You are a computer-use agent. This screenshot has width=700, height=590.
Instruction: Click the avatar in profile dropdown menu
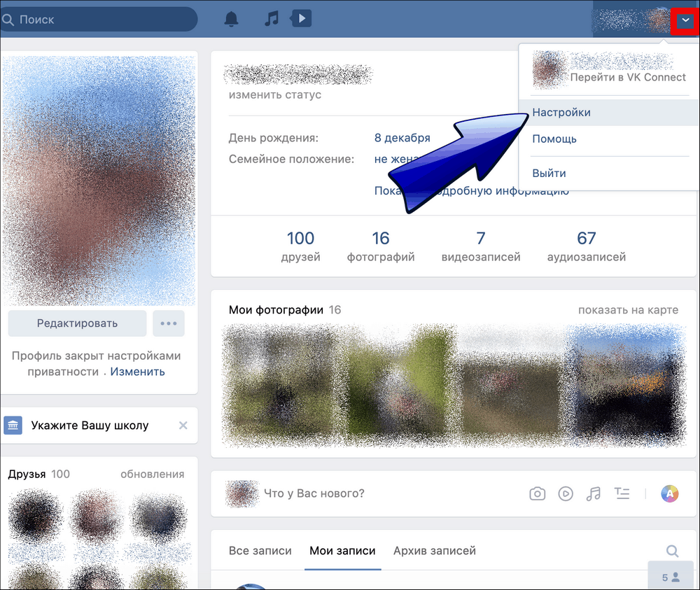[548, 69]
